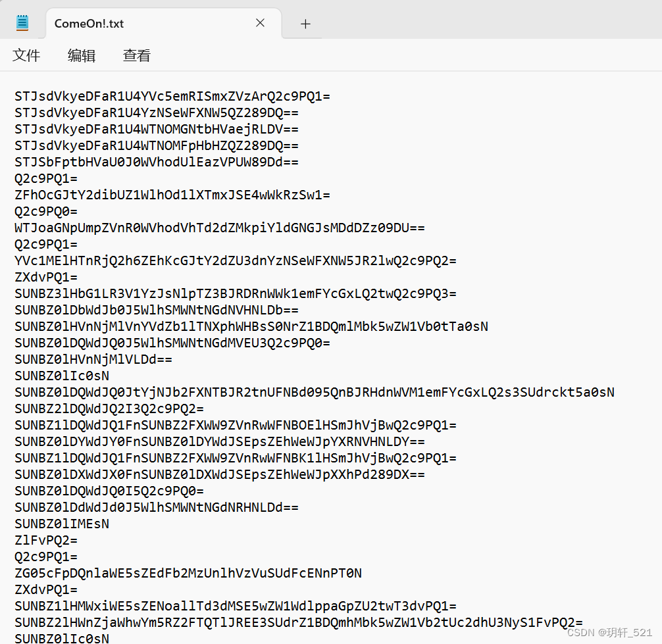The height and width of the screenshot is (644, 662).
Task: Click line SUNBZ0lDdWdJd0J5WlhSMWNtNGdNRHNLDd==
Action: [x=157, y=508]
